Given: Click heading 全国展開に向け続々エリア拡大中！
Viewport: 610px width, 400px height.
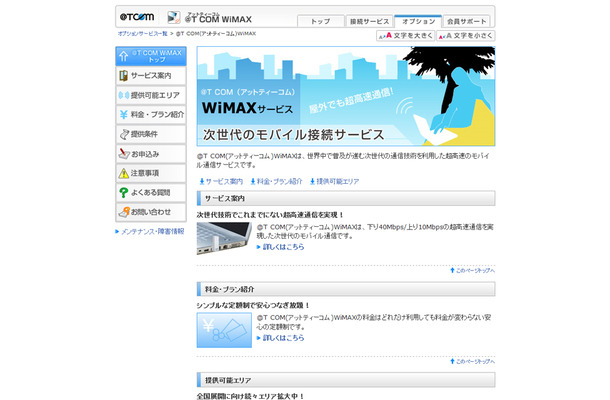Looking at the screenshot, I should 250,396.
